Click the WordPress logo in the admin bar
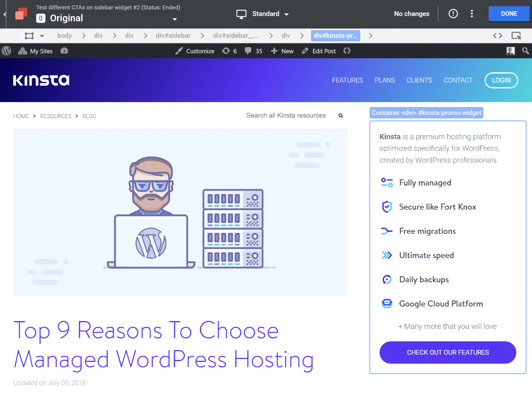Viewport: 532px width, 393px height. point(7,51)
